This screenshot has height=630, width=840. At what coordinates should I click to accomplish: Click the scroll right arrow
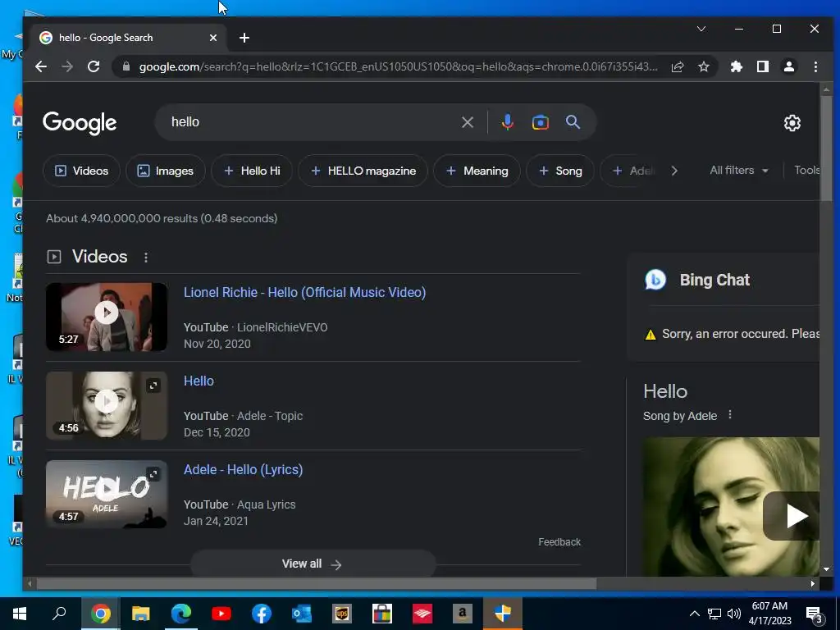pos(813,583)
